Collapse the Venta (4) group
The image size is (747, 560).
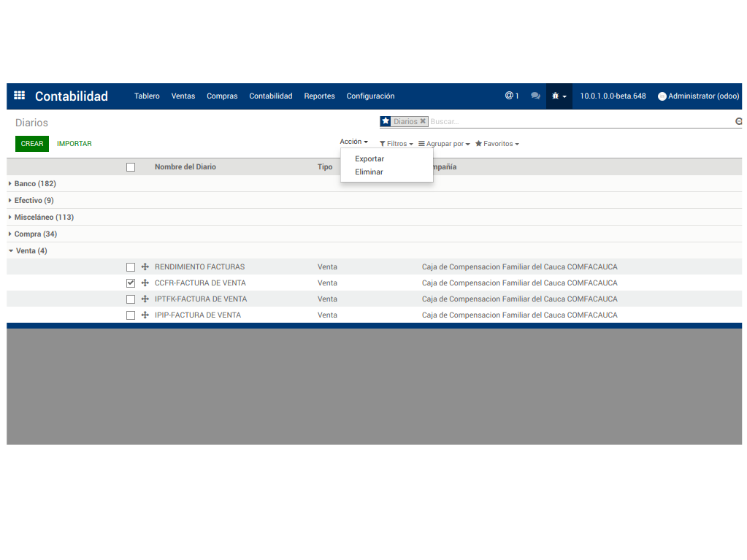31,250
